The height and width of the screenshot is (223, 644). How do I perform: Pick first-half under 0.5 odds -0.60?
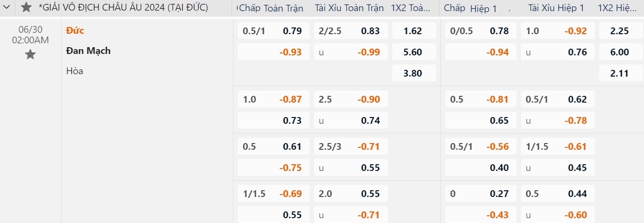point(558,215)
